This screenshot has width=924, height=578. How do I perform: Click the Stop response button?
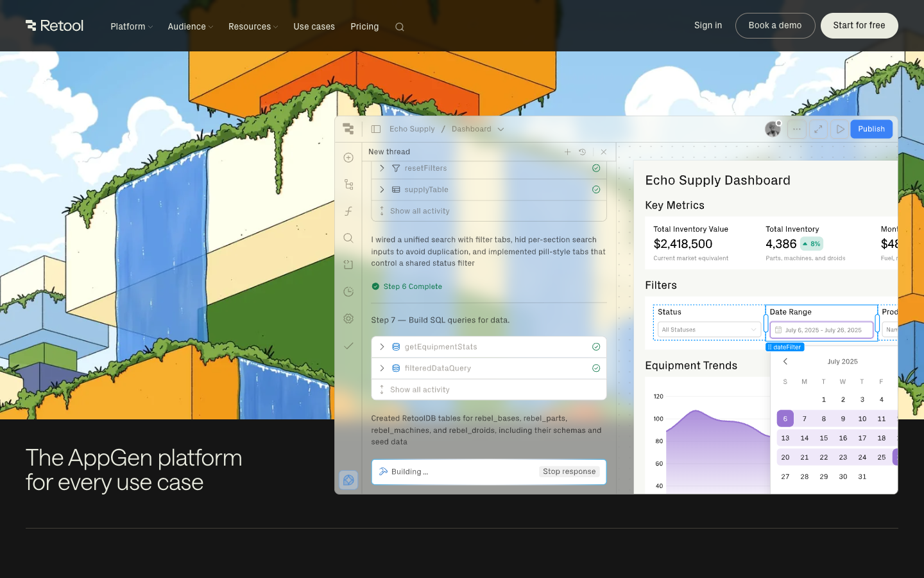point(569,471)
